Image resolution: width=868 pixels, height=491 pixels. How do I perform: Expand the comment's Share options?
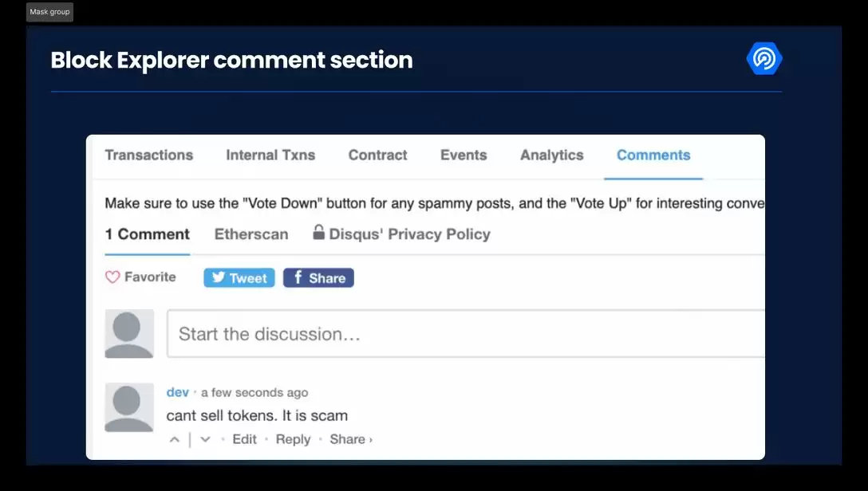351,439
